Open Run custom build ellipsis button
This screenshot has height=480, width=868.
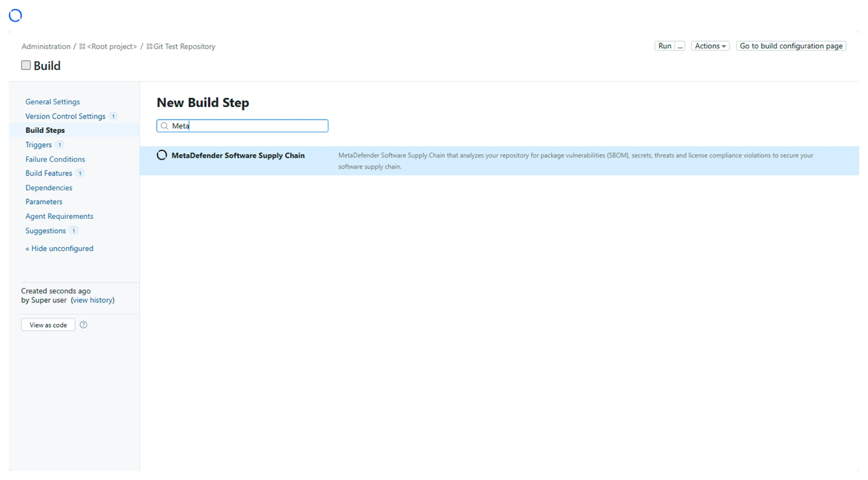(680, 46)
